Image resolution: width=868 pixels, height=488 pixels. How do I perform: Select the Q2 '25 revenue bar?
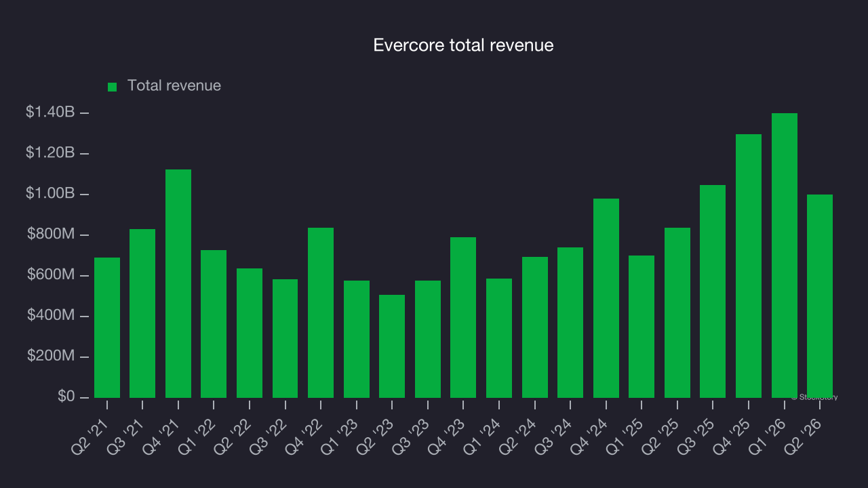pos(677,312)
